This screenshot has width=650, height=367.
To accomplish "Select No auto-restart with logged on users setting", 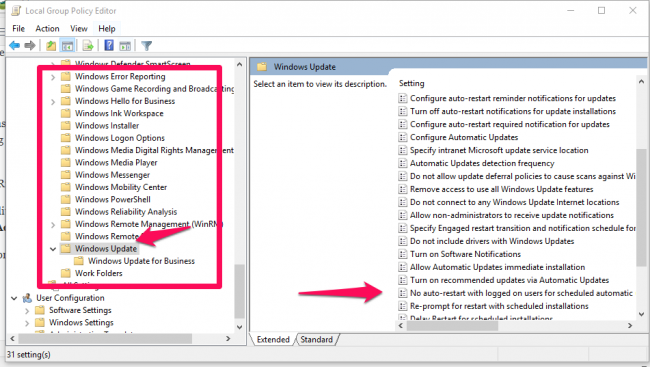I will [521, 293].
